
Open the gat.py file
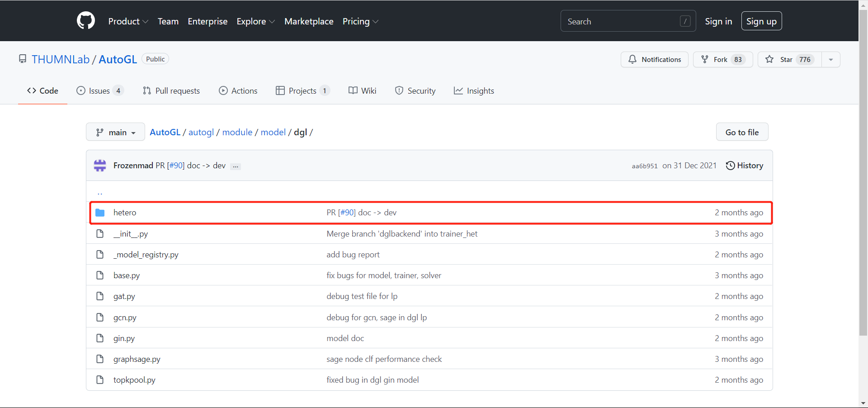tap(124, 296)
